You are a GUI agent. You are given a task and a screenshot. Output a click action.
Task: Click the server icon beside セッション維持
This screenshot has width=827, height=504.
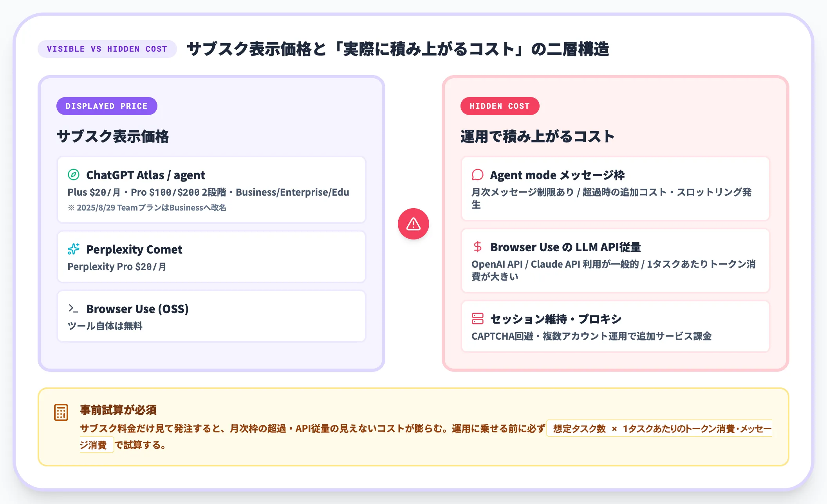coord(478,319)
